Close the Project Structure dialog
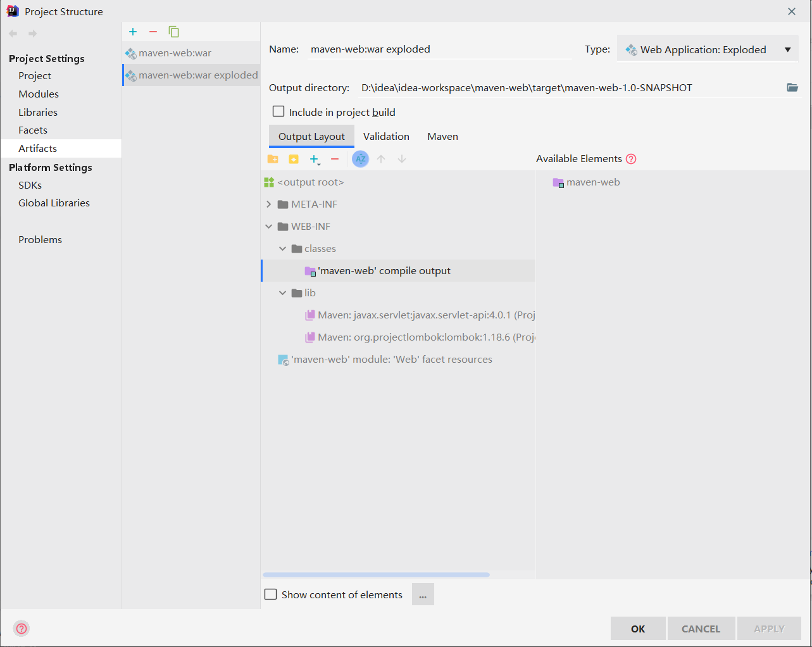 (x=792, y=11)
